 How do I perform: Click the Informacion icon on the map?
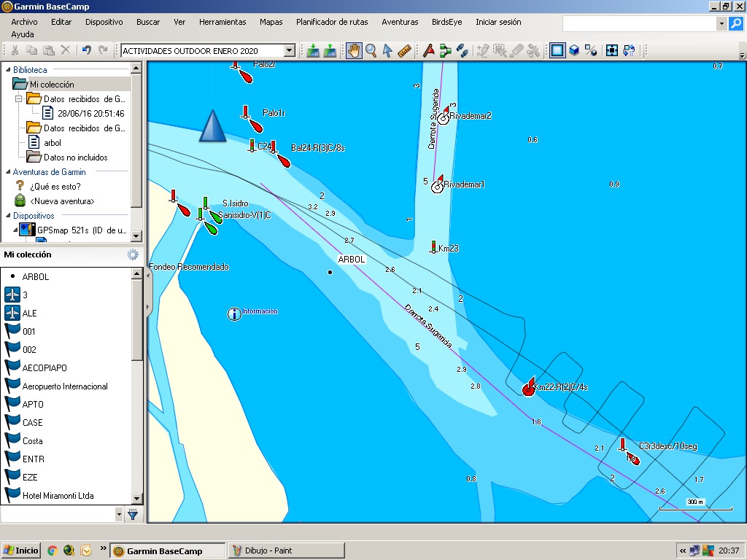(234, 314)
